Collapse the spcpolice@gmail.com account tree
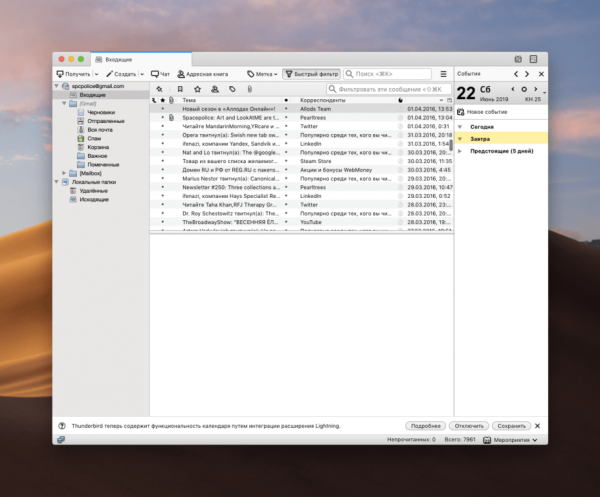The width and height of the screenshot is (600, 497). (x=57, y=86)
